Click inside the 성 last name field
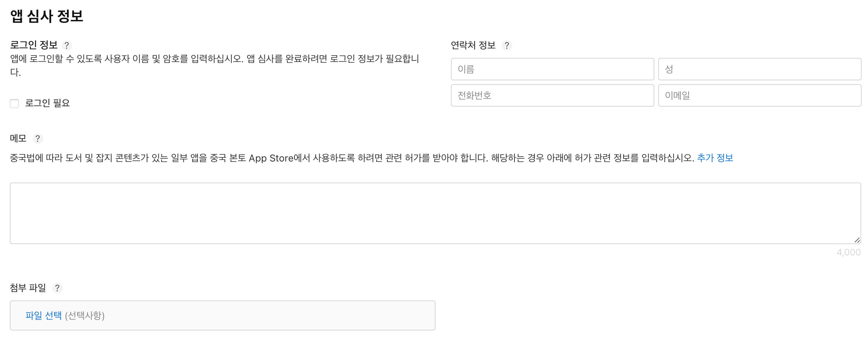The image size is (868, 341). click(759, 69)
